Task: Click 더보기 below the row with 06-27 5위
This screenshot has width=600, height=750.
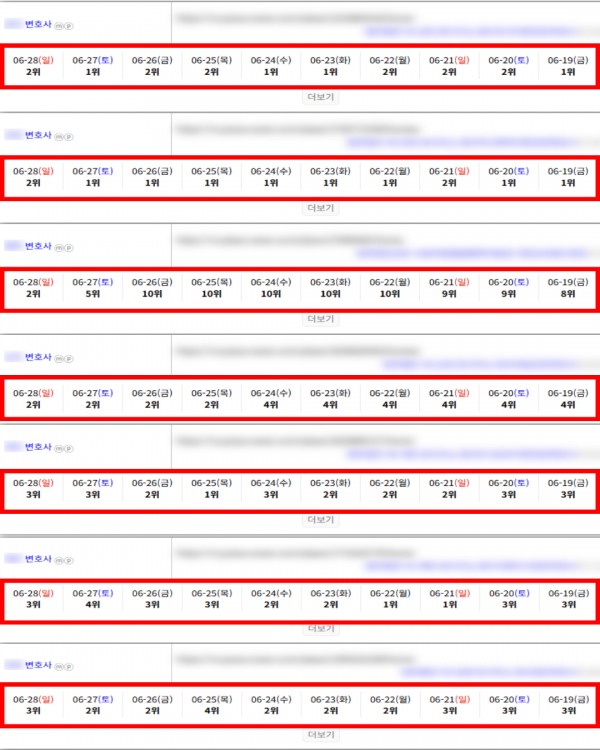Action: pyautogui.click(x=321, y=319)
